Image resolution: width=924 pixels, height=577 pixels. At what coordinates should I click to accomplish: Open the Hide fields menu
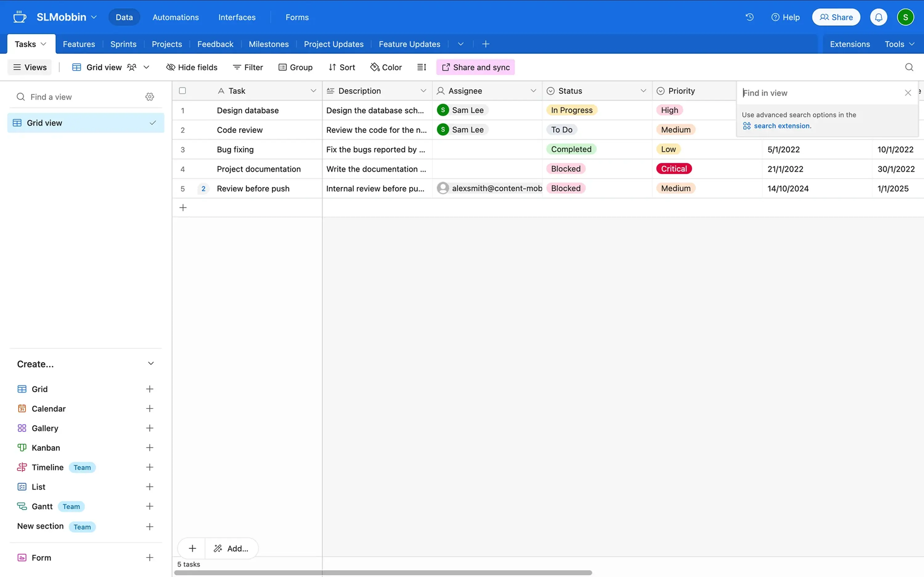pyautogui.click(x=192, y=67)
